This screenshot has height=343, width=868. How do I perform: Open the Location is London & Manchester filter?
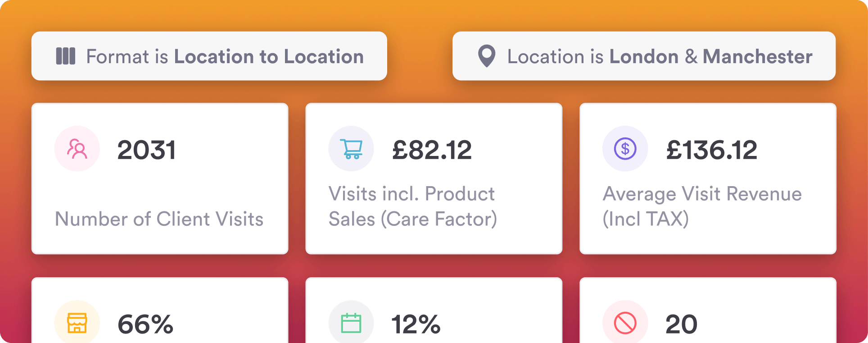click(644, 56)
